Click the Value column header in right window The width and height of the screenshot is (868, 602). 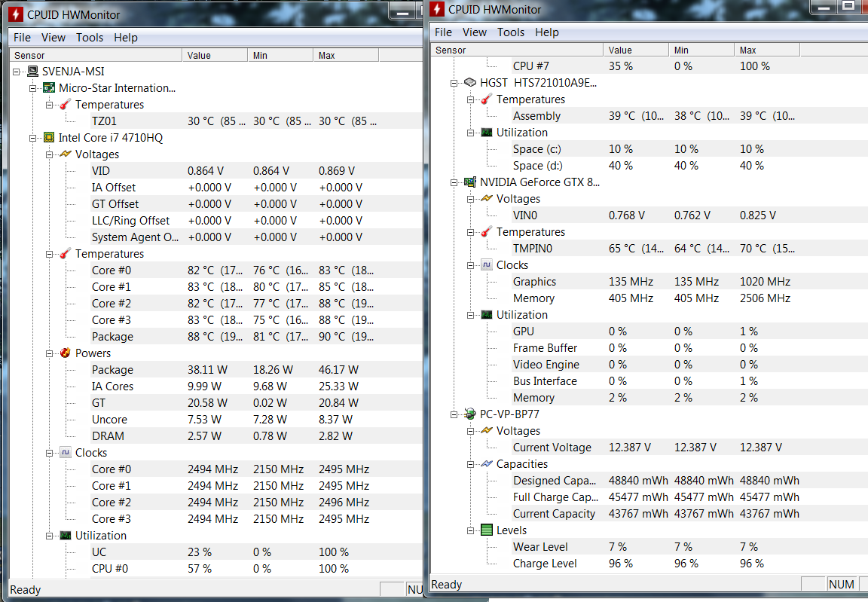tap(636, 50)
